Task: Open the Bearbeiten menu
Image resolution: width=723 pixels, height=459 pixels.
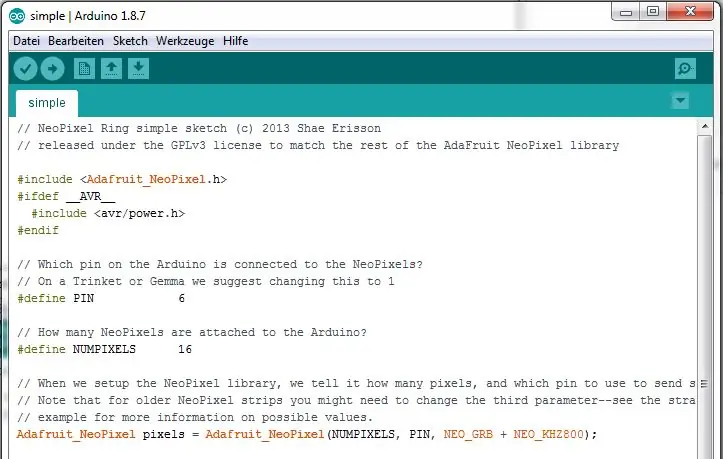Action: [x=76, y=41]
